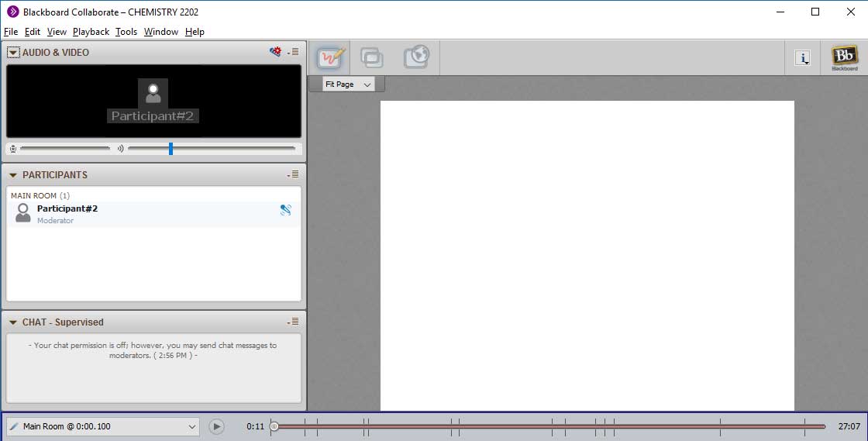Image resolution: width=868 pixels, height=441 pixels.
Task: Click the speaker volume slider handle
Action: (x=170, y=148)
